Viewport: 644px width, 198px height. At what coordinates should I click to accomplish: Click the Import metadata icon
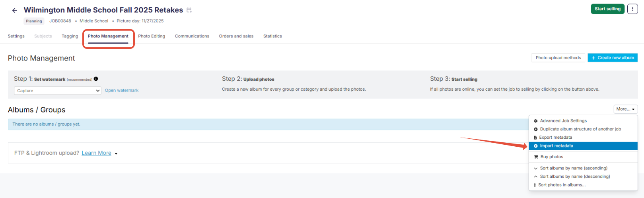coord(536,146)
